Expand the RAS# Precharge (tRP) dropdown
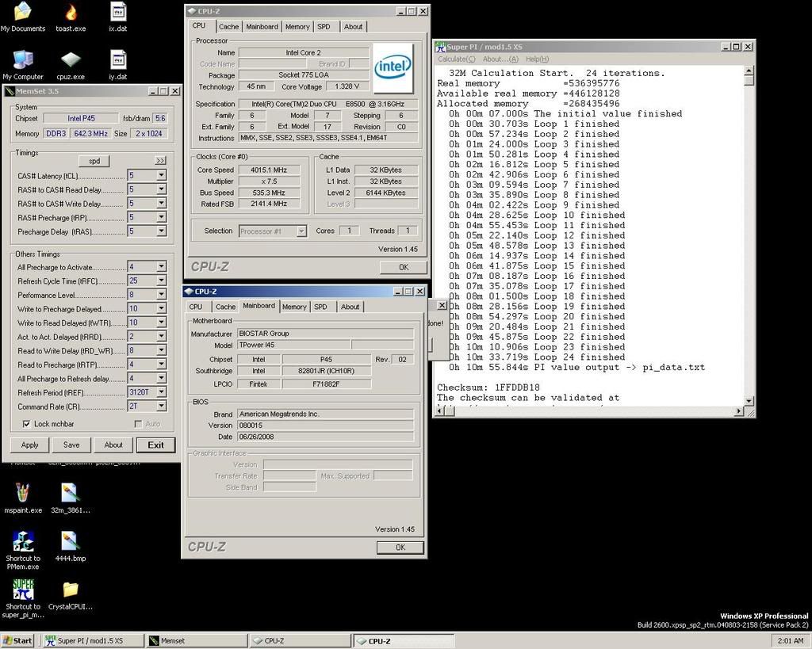Screen dimensions: 812x649 pyautogui.click(x=162, y=217)
